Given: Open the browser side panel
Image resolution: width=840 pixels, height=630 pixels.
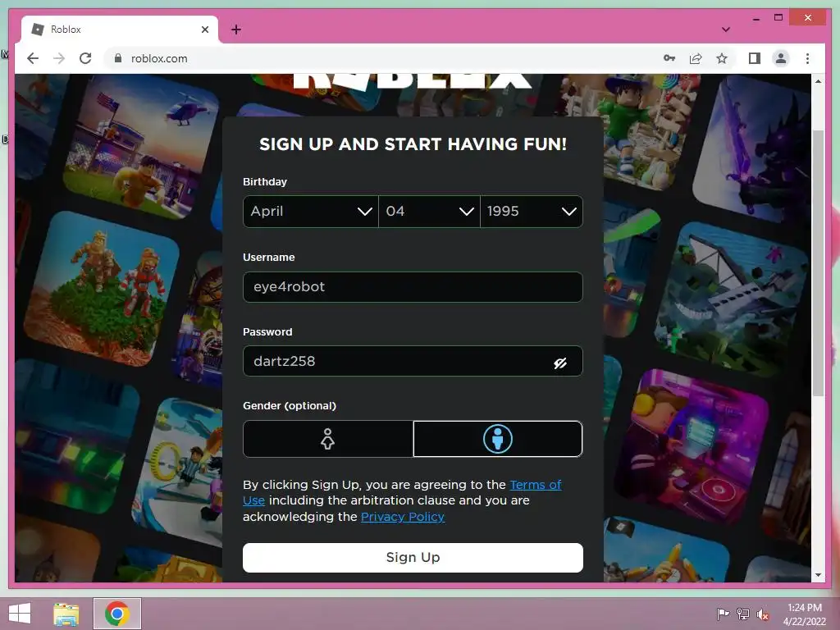Looking at the screenshot, I should tap(755, 58).
